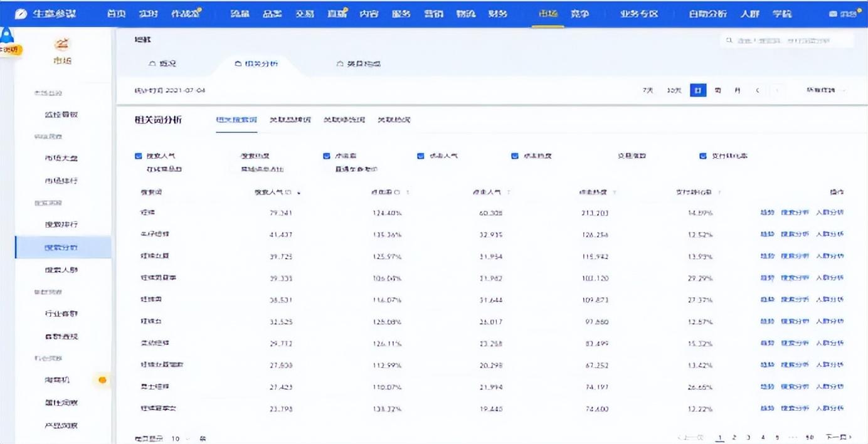Select the 周 date granularity button
Image resolution: width=868 pixels, height=444 pixels.
point(717,91)
